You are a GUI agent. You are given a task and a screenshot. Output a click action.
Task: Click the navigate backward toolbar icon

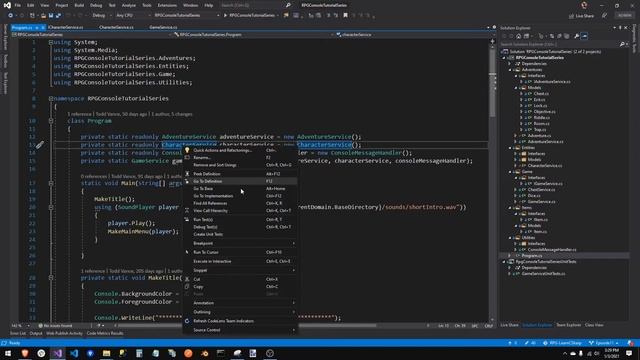pyautogui.click(x=11, y=16)
